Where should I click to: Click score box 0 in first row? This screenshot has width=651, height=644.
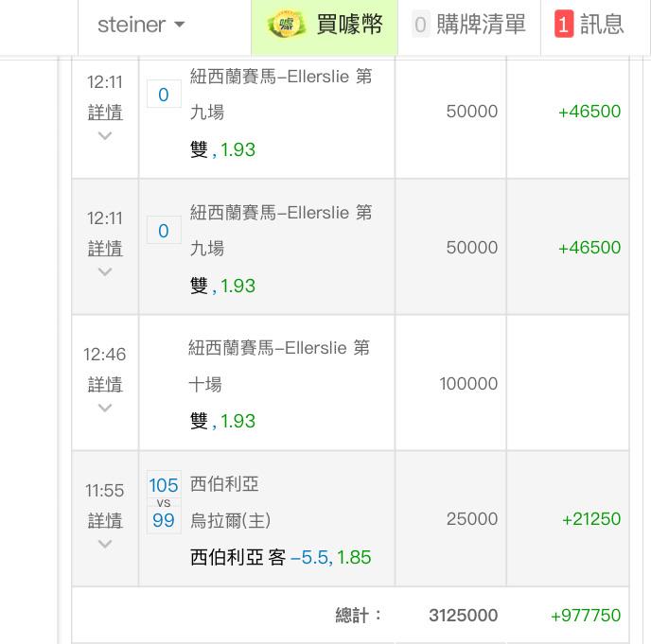coord(164,95)
